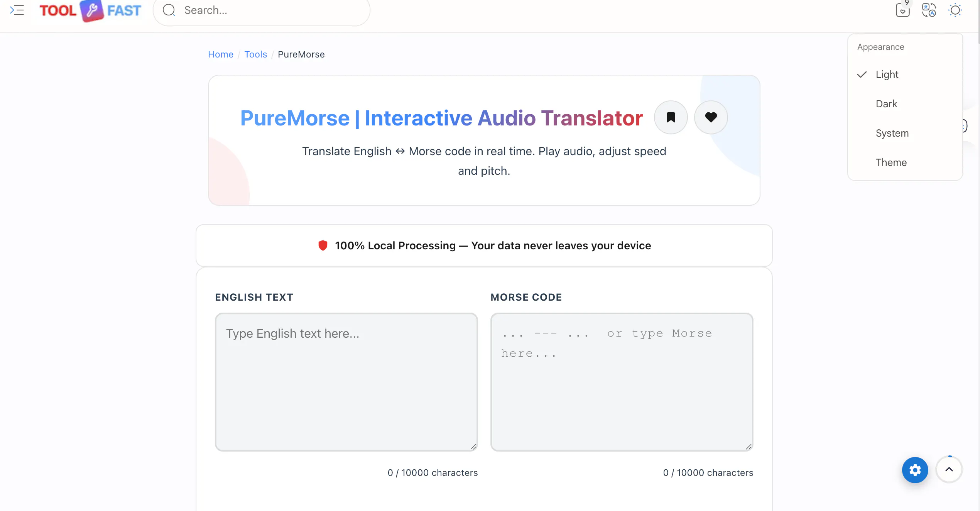Click into the Morse code text area
This screenshot has width=980, height=511.
tap(622, 382)
